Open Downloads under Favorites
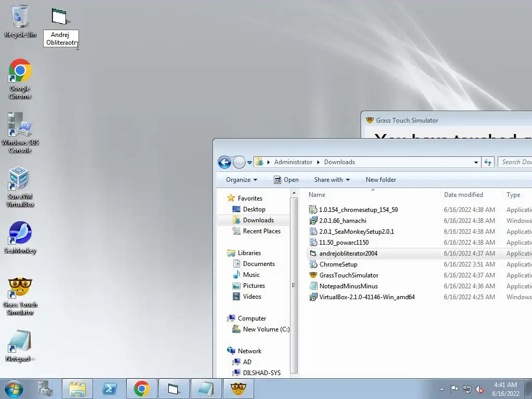 [258, 220]
